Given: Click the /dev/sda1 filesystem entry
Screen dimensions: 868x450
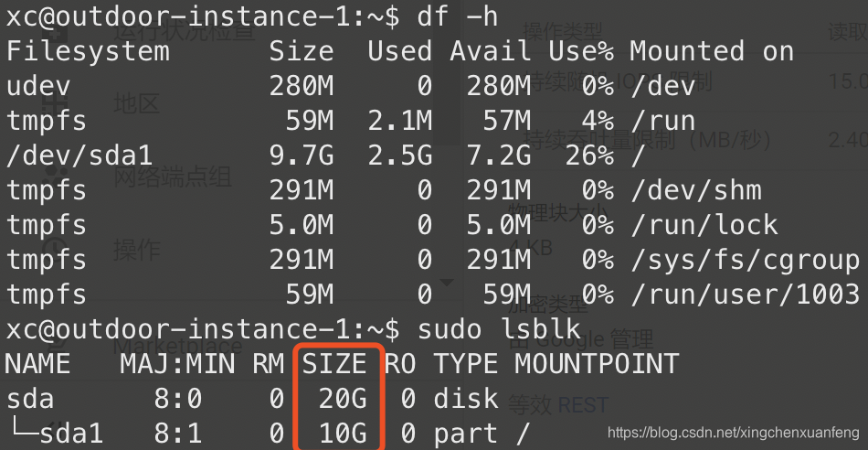Looking at the screenshot, I should point(57,155).
